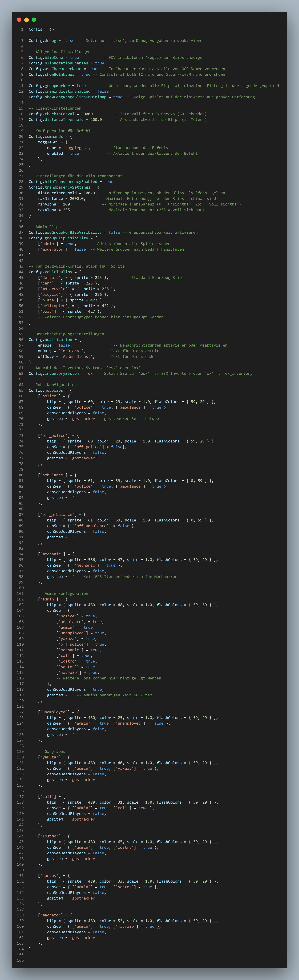The image size is (299, 980).
Task: Click the green maximize dot
Action: [x=34, y=20]
